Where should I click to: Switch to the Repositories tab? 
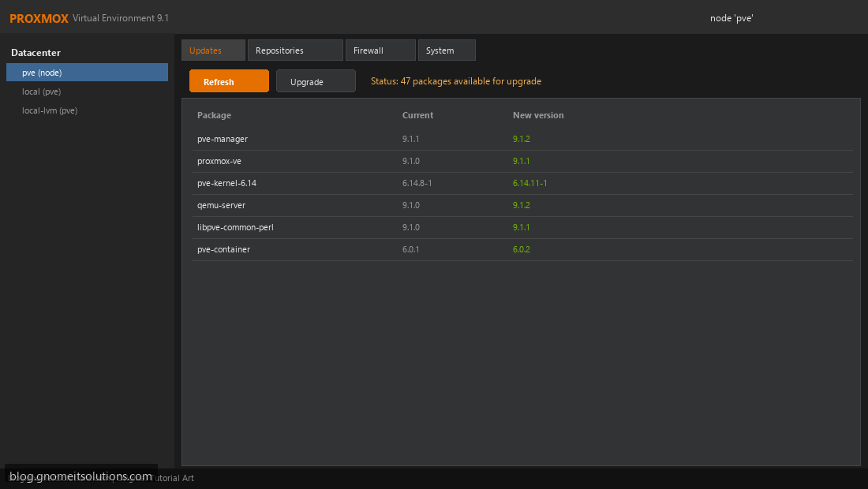(x=295, y=50)
